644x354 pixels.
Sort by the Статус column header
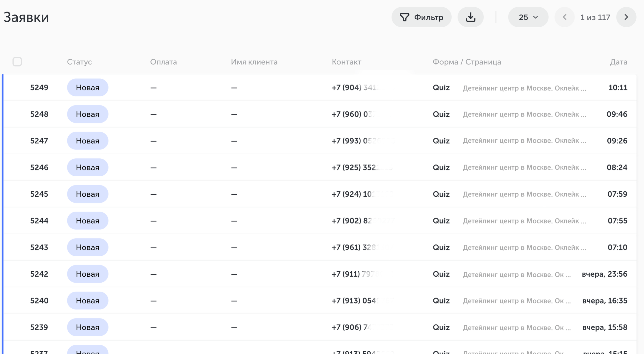pos(79,62)
